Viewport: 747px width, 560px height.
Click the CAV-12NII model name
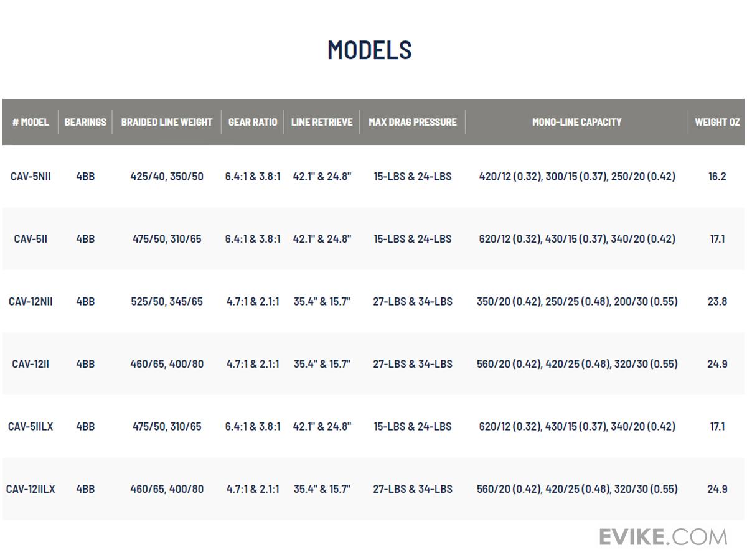(x=31, y=301)
